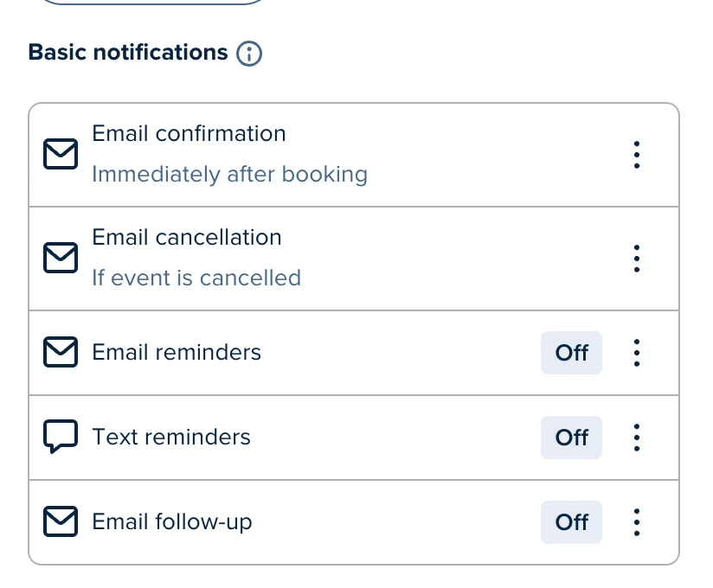Open the Email reminders options menu
The image size is (713, 588).
click(637, 352)
